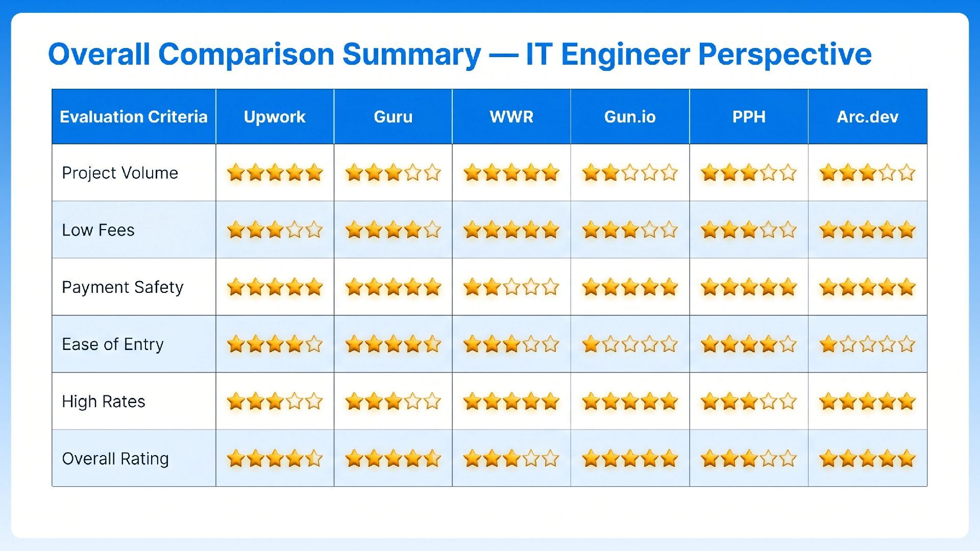Click Upwork's Overall Rating stars

pos(275,458)
